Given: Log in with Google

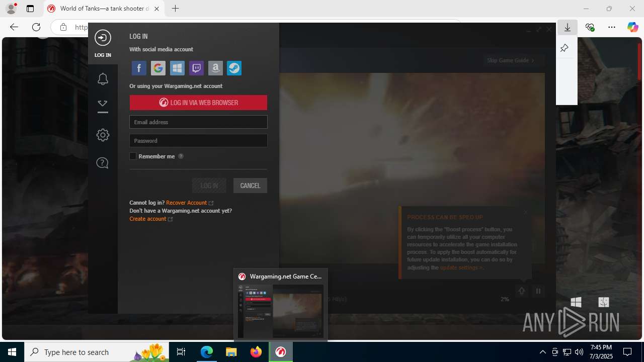Looking at the screenshot, I should (158, 68).
